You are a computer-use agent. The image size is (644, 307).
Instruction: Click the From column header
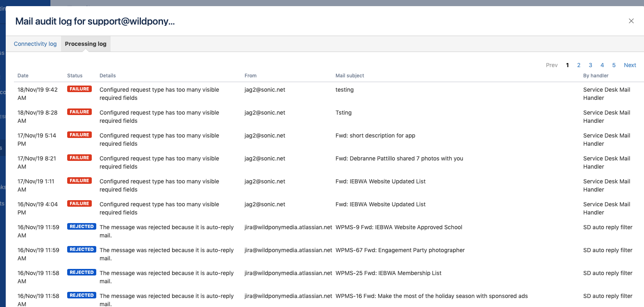pos(251,76)
